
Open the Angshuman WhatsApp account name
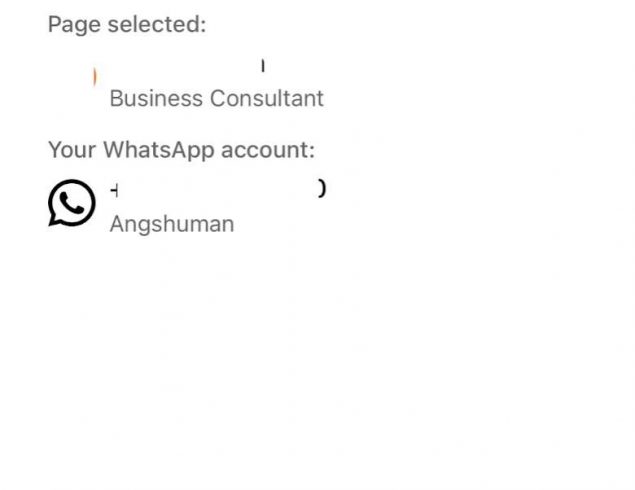click(x=171, y=224)
